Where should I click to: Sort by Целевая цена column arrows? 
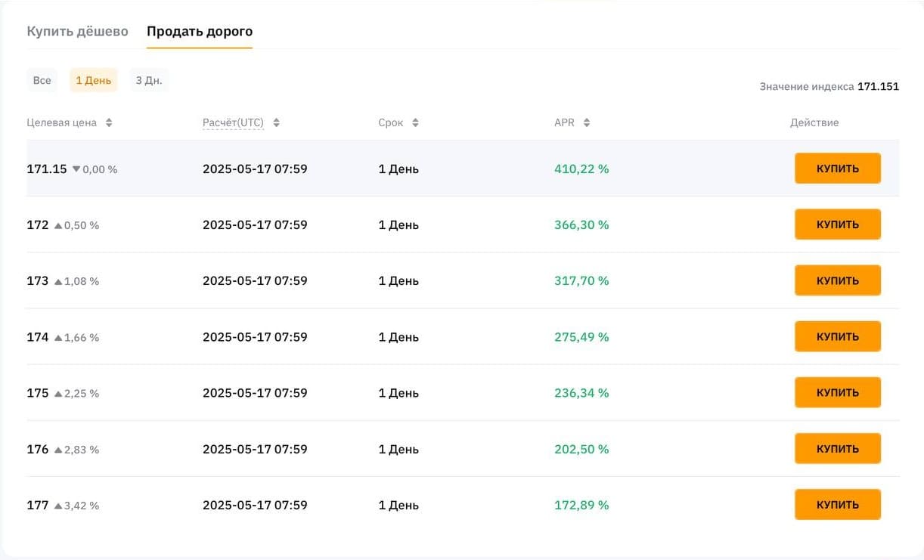(x=109, y=122)
